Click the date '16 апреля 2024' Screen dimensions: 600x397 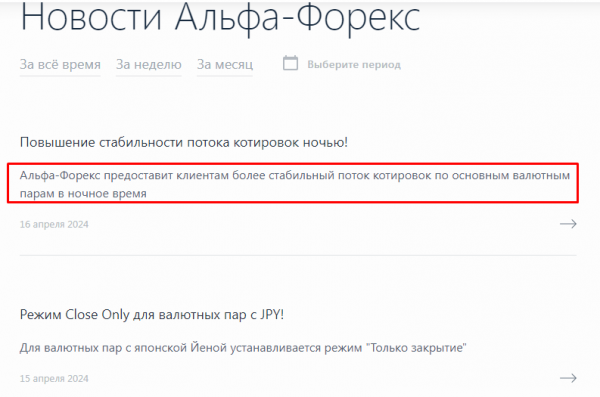pyautogui.click(x=54, y=224)
